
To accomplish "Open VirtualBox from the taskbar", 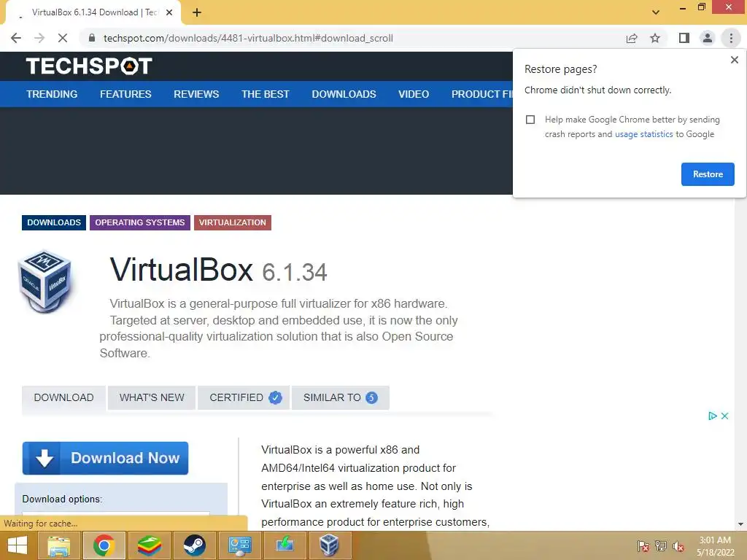I will click(x=329, y=545).
